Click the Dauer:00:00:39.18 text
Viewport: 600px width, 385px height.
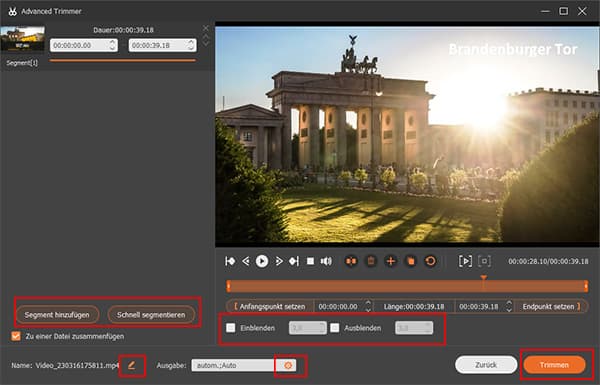point(123,30)
